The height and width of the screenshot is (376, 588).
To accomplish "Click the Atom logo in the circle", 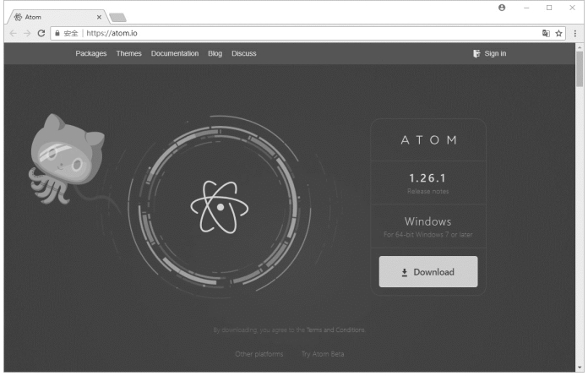I will coord(220,207).
